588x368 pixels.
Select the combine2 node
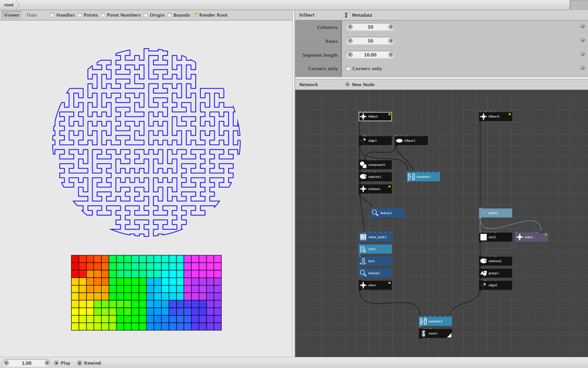point(435,321)
